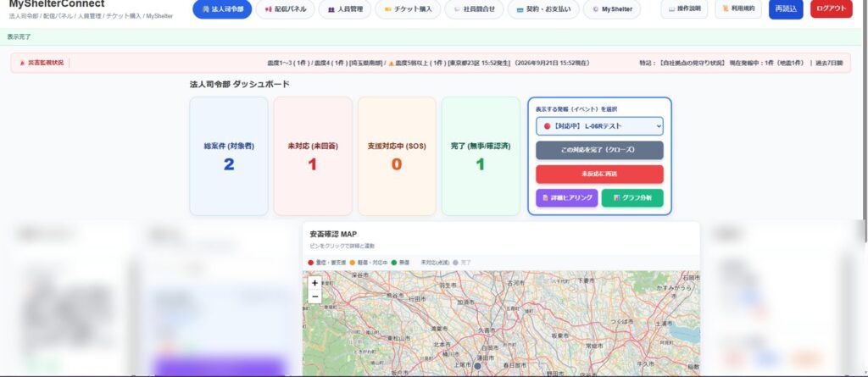Screen dimensions: 868x377
Task: Select the 完了 (無事/確認済) card
Action: 481,156
